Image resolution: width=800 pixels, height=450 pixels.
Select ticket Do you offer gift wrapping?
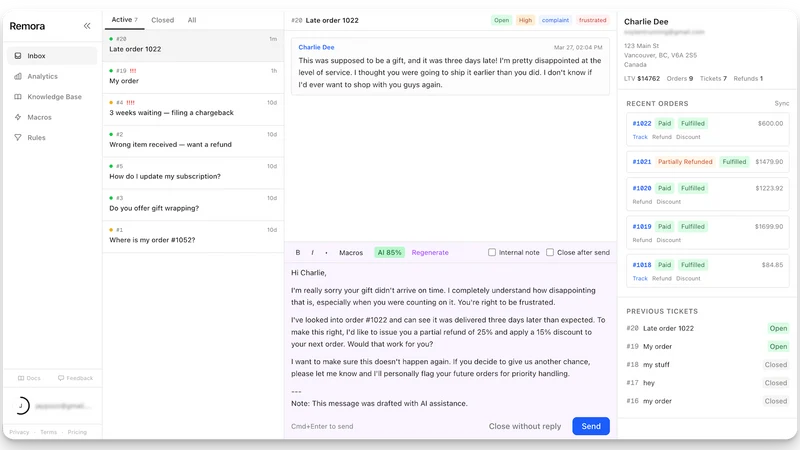point(193,203)
